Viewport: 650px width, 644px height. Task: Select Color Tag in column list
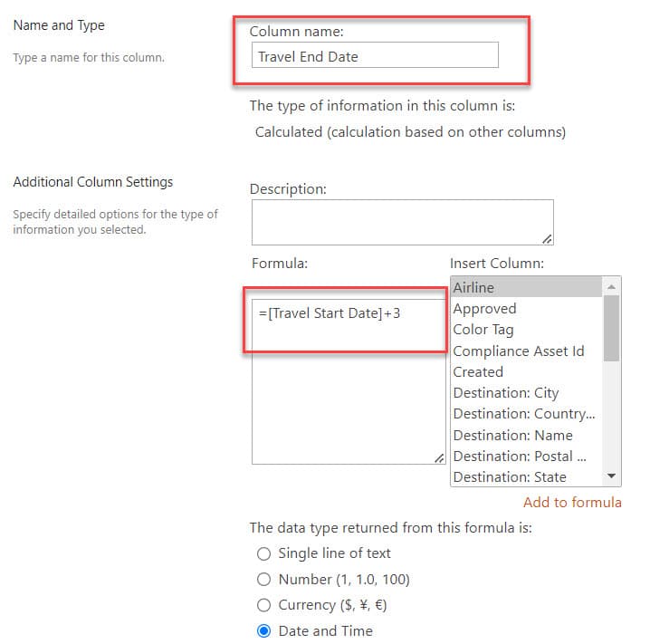tap(527, 330)
